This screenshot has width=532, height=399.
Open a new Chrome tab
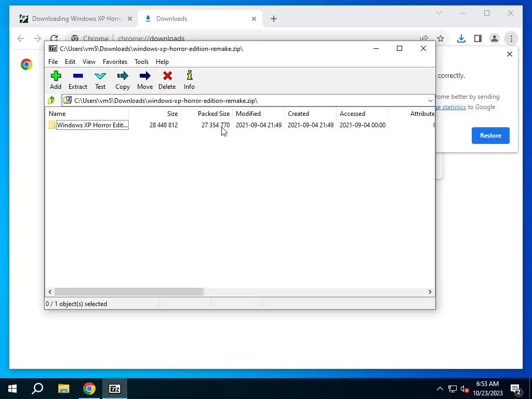tap(274, 19)
